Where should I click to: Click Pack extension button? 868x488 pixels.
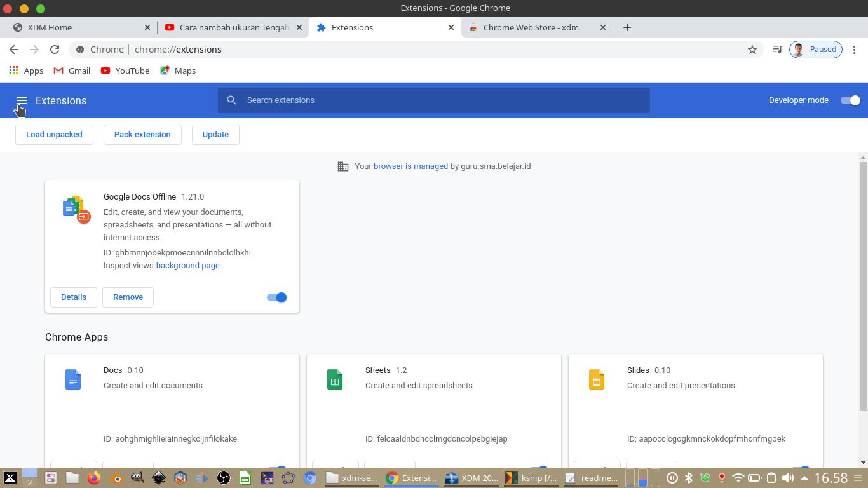point(142,135)
